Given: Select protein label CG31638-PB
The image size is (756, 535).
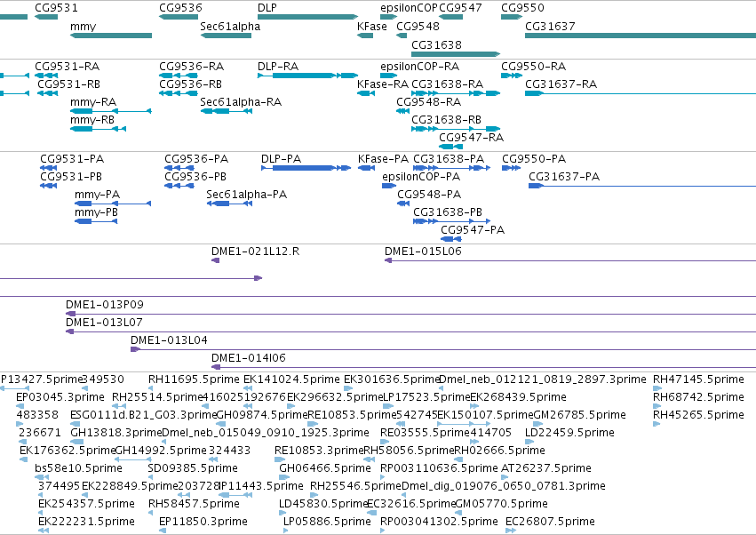Looking at the screenshot, I should (x=448, y=212).
